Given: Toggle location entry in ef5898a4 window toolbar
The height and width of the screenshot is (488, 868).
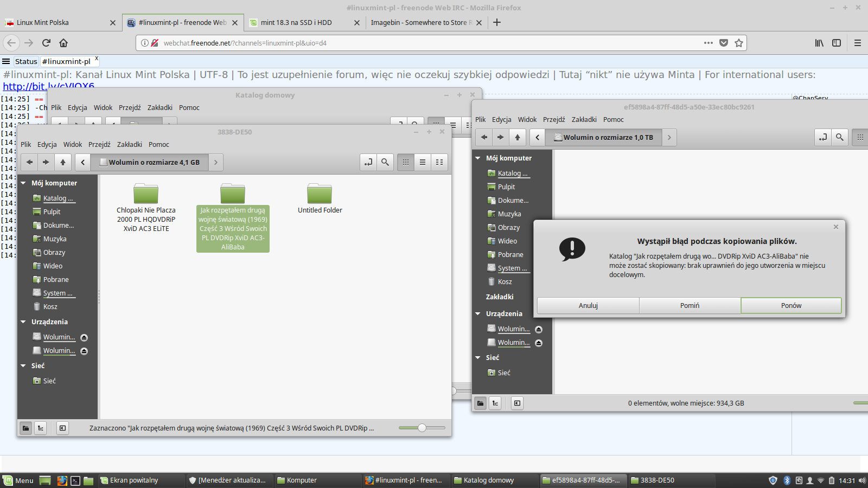Looking at the screenshot, I should 823,137.
